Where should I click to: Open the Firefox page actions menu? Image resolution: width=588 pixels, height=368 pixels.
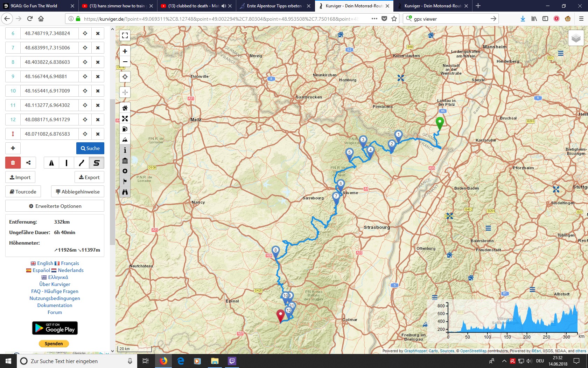[374, 19]
